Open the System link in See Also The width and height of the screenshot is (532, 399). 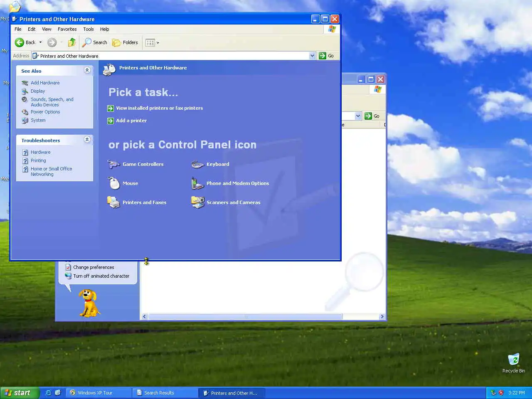[38, 120]
